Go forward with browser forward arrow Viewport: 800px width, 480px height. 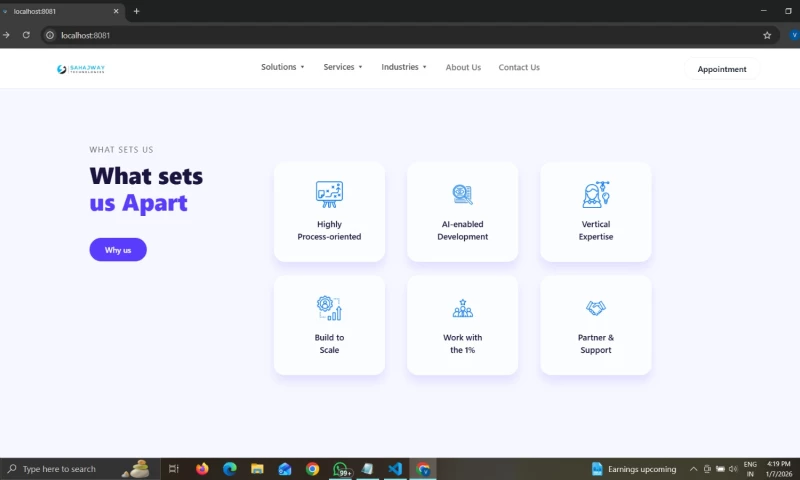[6, 35]
